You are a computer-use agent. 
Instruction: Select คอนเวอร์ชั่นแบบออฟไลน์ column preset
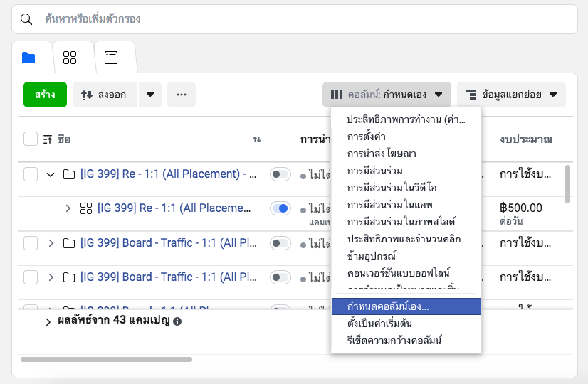[406, 273]
